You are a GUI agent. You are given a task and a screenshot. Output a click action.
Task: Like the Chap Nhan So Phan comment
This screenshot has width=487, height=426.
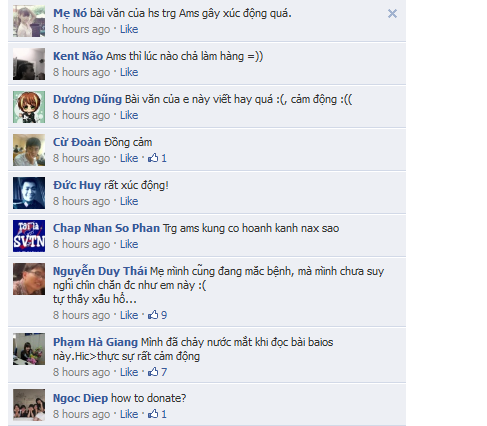(x=129, y=244)
